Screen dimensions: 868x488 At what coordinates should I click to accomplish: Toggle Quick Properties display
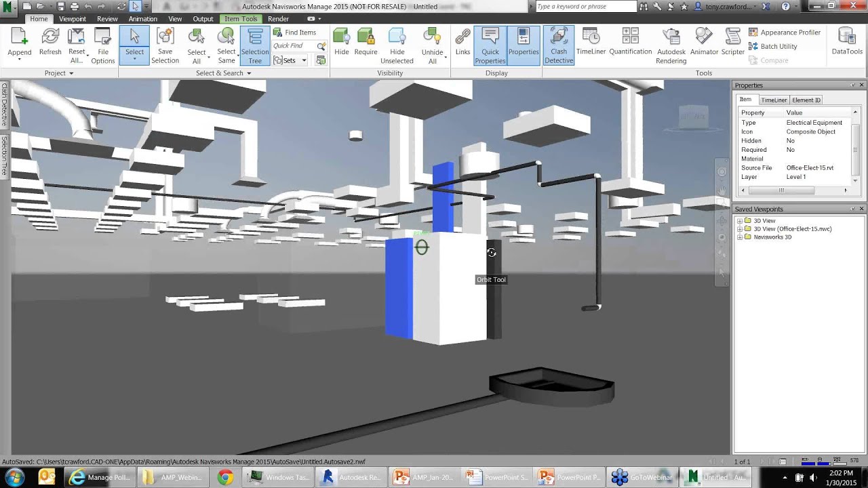(490, 46)
